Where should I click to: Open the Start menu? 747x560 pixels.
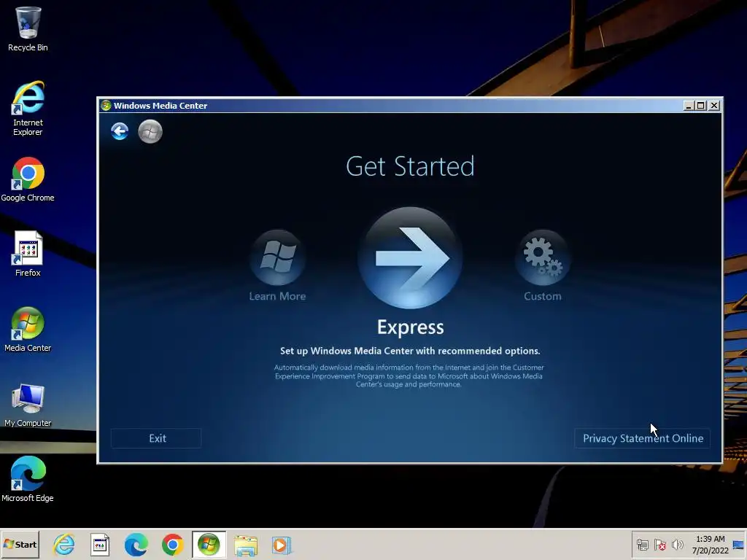(20, 544)
